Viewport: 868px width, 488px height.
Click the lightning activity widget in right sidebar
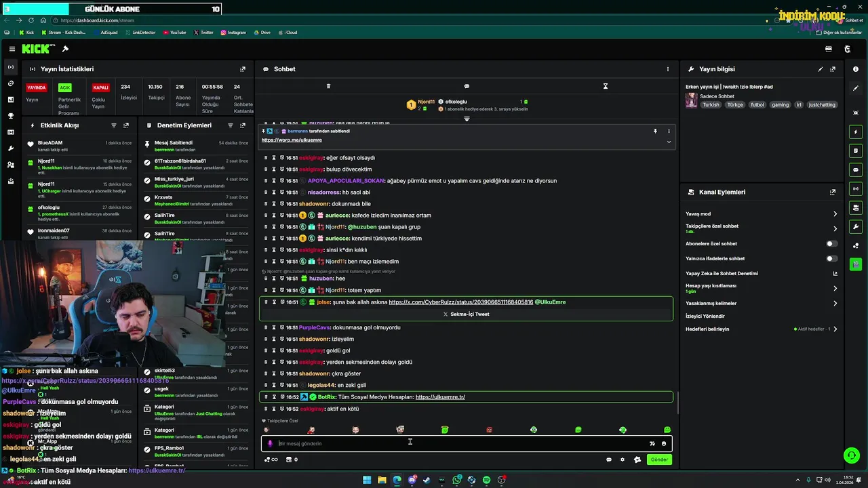click(x=856, y=131)
